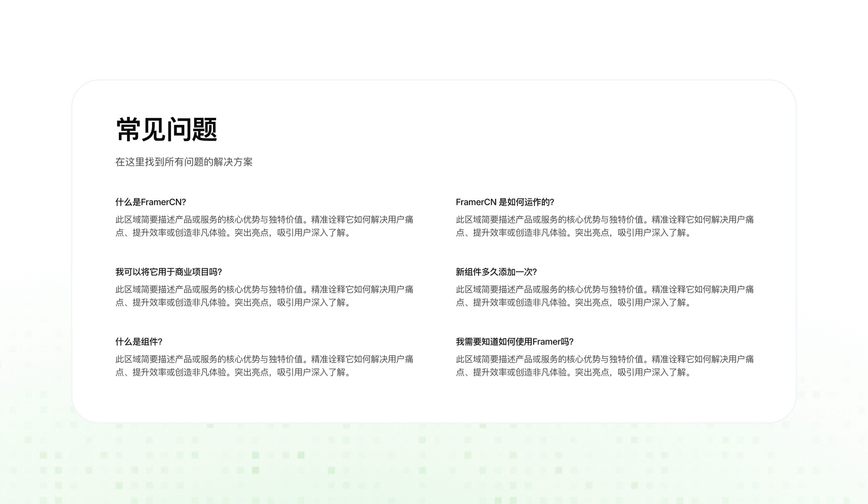Click the 常见问题 heading

[166, 129]
